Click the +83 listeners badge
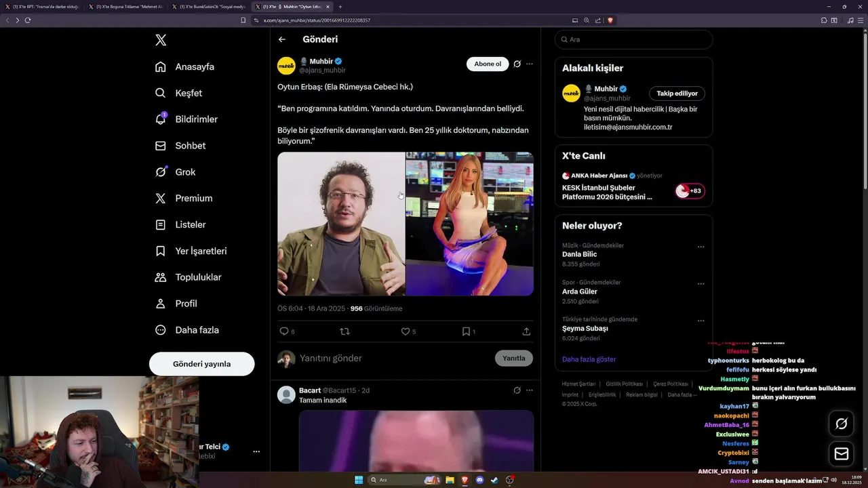This screenshot has width=868, height=488. click(x=690, y=191)
